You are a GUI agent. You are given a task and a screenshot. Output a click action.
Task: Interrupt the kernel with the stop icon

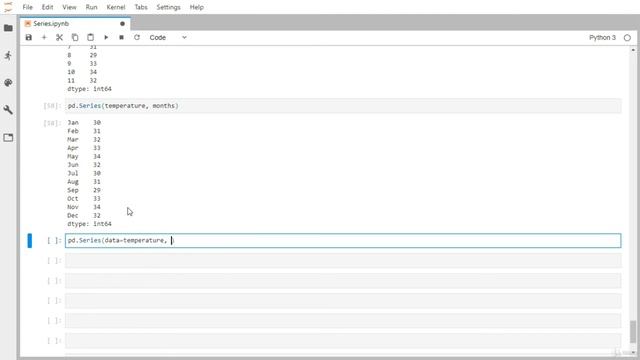pos(121,38)
